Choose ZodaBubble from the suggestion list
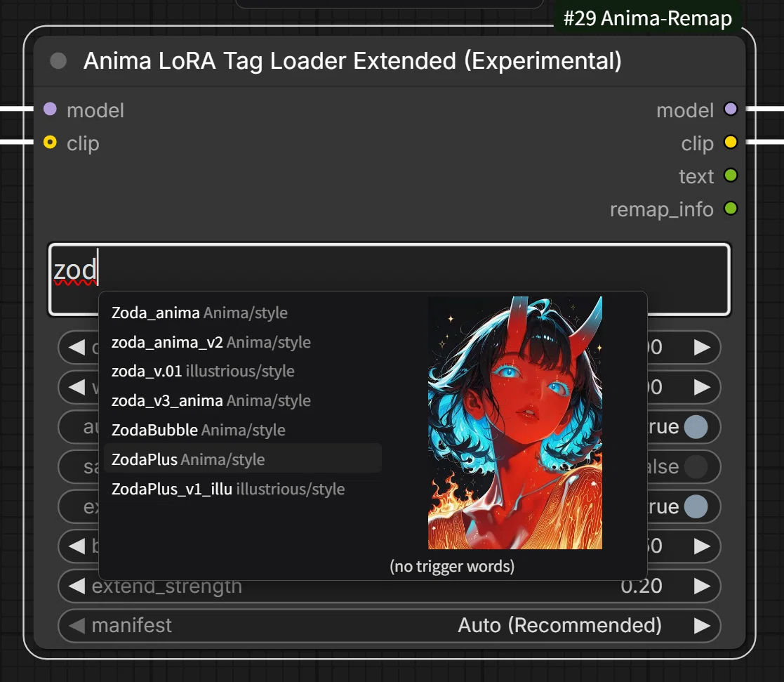Image resolution: width=784 pixels, height=682 pixels. point(243,431)
